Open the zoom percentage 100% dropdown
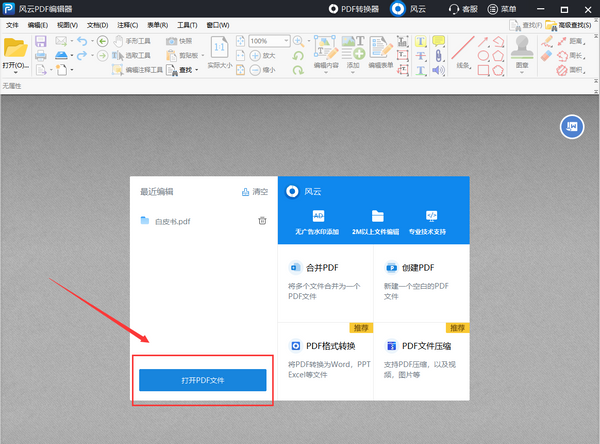 [286, 41]
